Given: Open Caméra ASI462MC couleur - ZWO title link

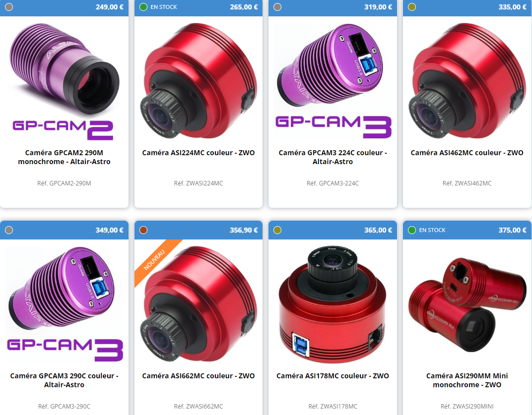Looking at the screenshot, I should point(467,153).
